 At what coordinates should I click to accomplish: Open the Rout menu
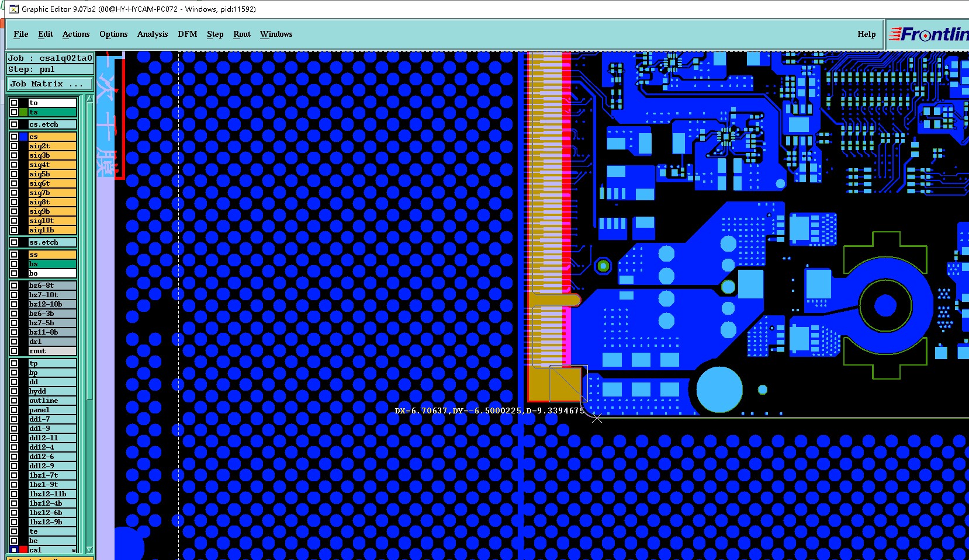[242, 34]
